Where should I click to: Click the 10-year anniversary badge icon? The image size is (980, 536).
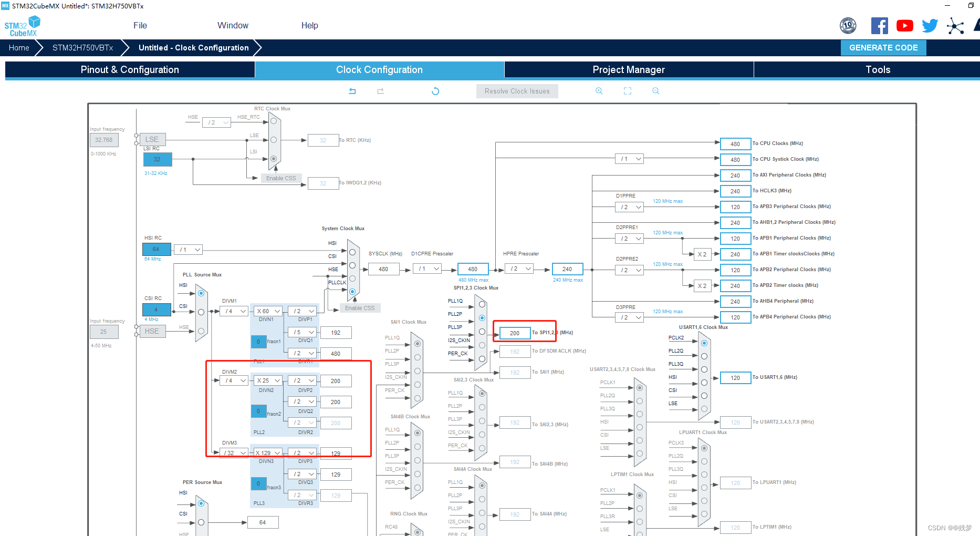coord(848,26)
